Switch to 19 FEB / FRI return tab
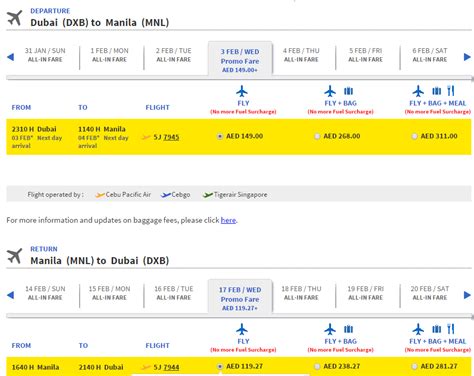This screenshot has width=474, height=376. click(x=366, y=293)
